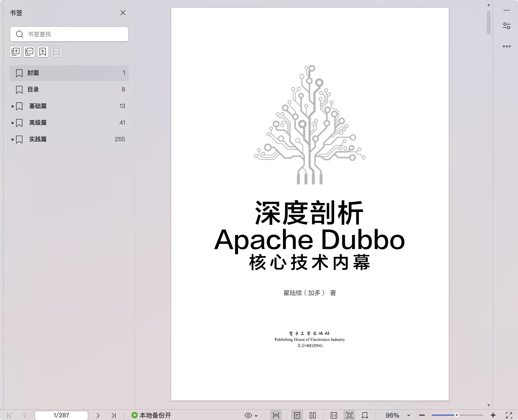
Task: Expand the 基础篇 bookmark tree
Action: point(13,106)
